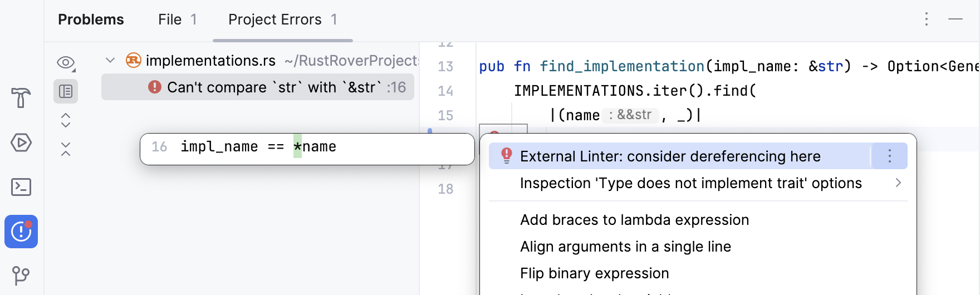Choose 'Add braces to lambda expression'

point(634,220)
